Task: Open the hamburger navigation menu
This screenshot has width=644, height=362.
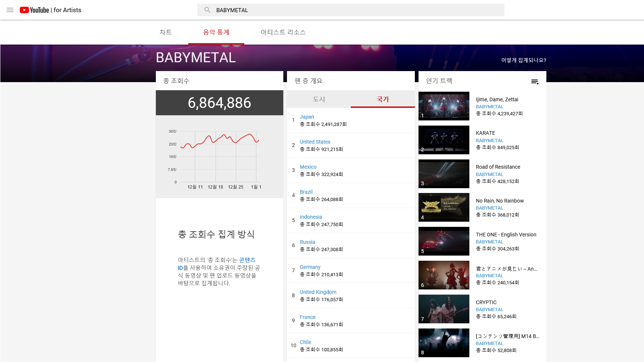Action: tap(10, 10)
